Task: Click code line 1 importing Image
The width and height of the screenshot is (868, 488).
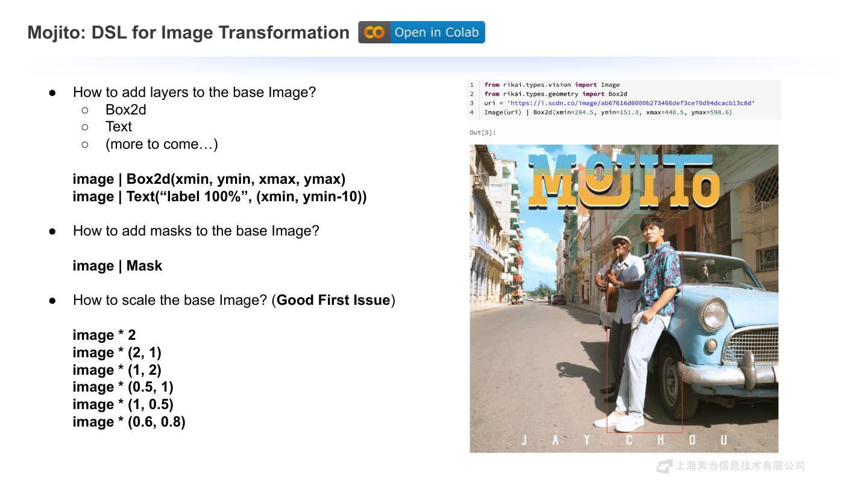Action: (552, 85)
